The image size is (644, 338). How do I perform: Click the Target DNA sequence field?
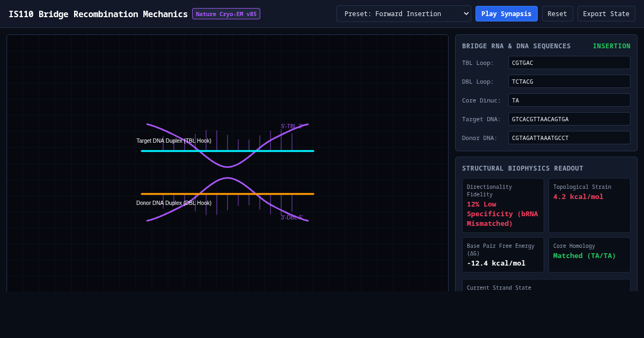(569, 119)
